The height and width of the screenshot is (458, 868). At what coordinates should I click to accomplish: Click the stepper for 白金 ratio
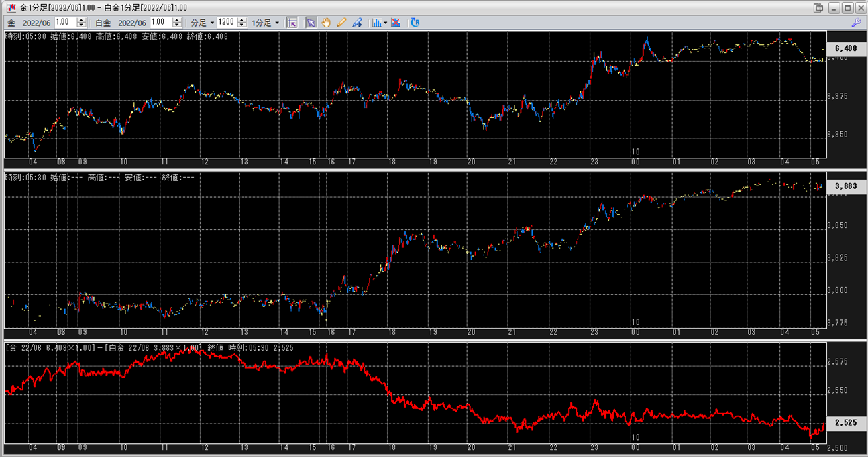(177, 23)
